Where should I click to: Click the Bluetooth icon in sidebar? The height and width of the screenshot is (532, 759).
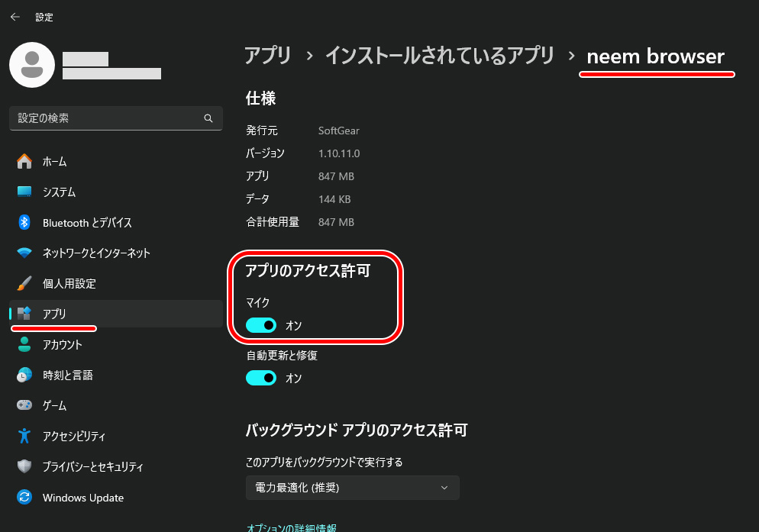(24, 222)
